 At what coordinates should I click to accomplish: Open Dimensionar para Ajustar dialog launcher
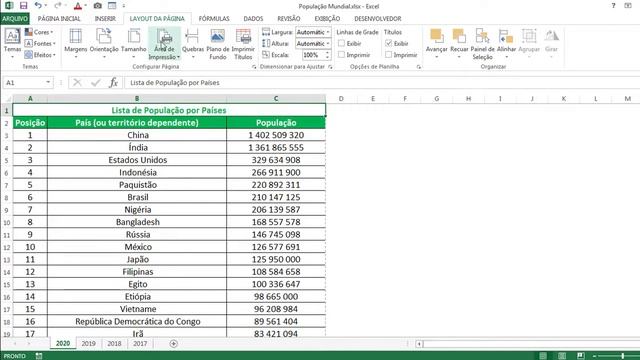pos(330,67)
